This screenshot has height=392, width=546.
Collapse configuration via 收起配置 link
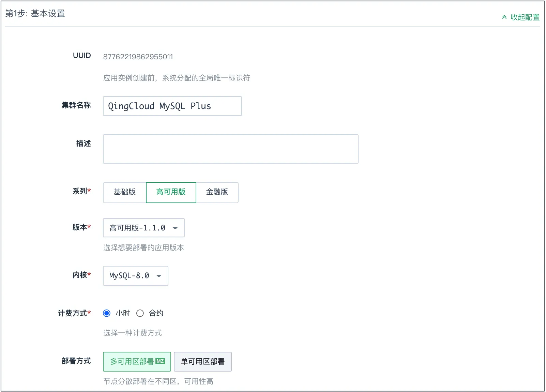(x=521, y=17)
